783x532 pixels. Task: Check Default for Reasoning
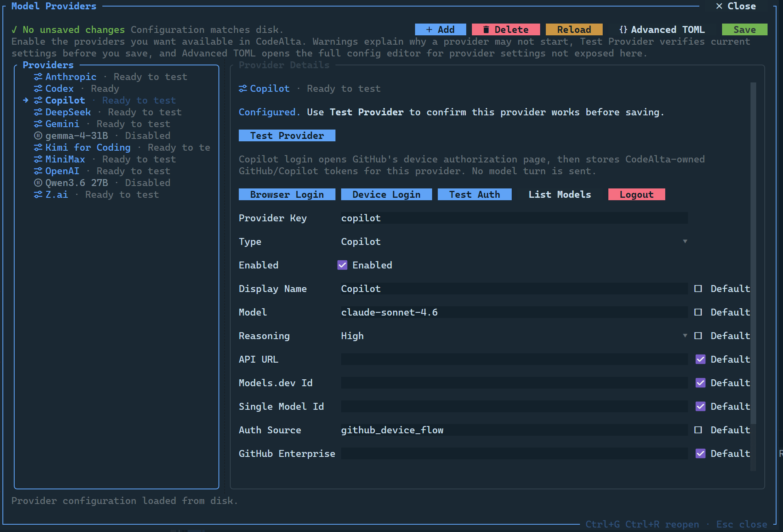[698, 336]
